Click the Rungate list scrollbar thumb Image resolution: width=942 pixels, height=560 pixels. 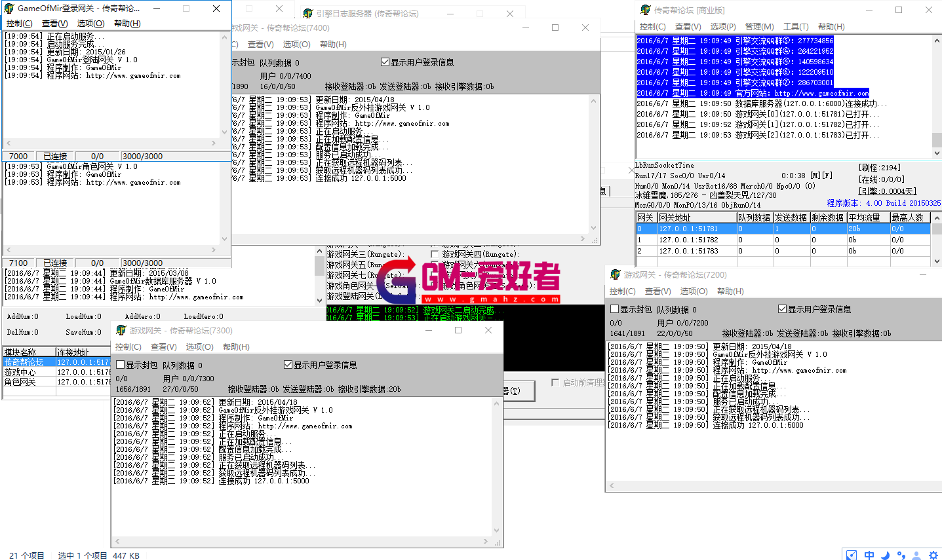coord(320,265)
